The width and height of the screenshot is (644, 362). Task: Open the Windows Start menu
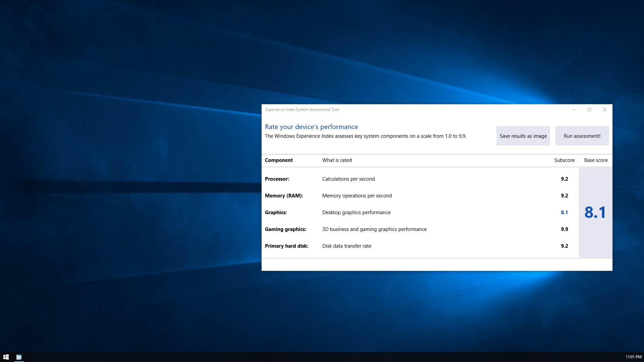click(x=6, y=357)
